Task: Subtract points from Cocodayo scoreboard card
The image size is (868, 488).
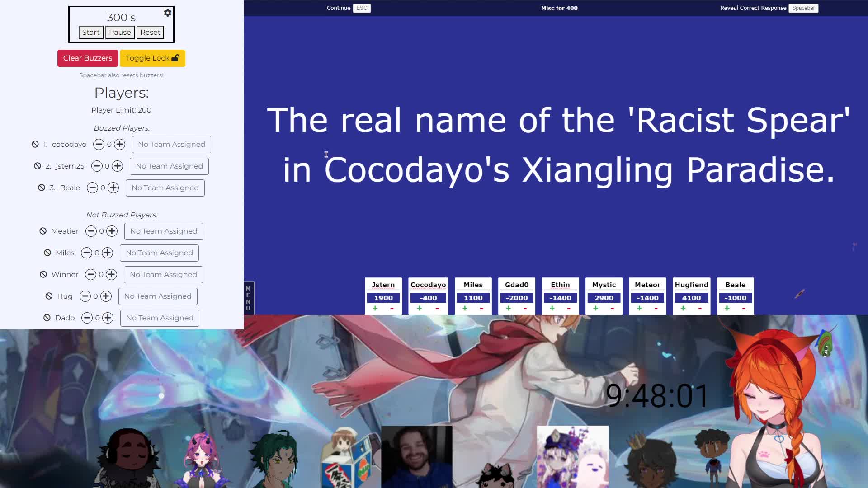Action: (x=437, y=308)
